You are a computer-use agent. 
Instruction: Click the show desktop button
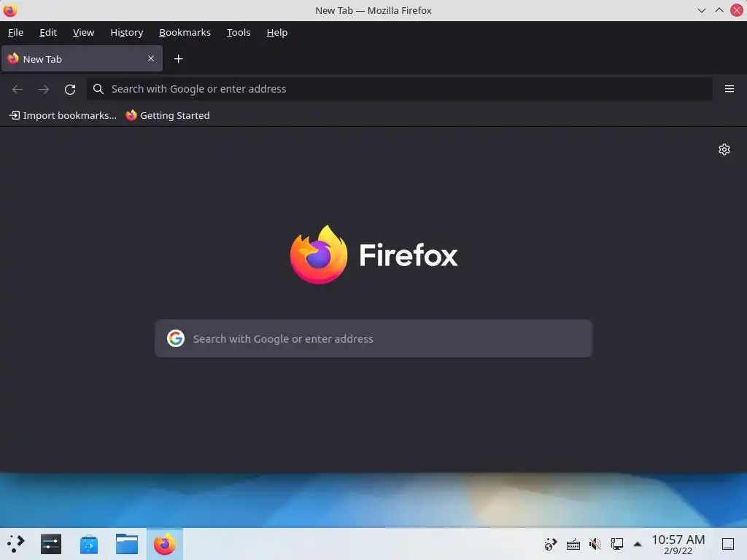[728, 544]
